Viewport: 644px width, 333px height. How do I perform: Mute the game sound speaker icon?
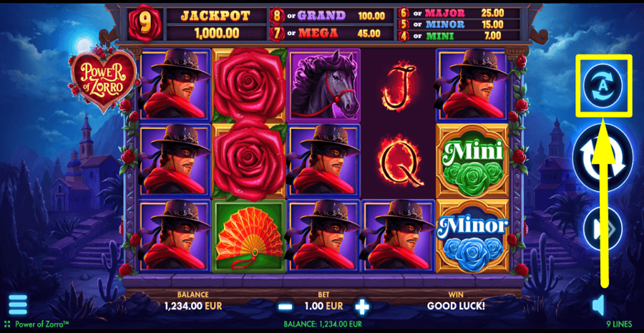598,306
